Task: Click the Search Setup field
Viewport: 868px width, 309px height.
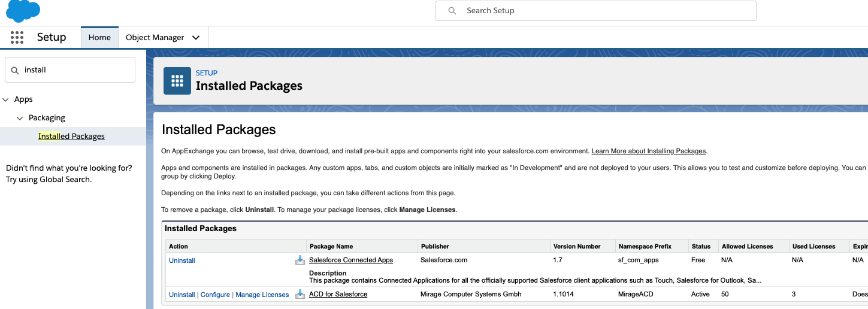Action: [596, 11]
